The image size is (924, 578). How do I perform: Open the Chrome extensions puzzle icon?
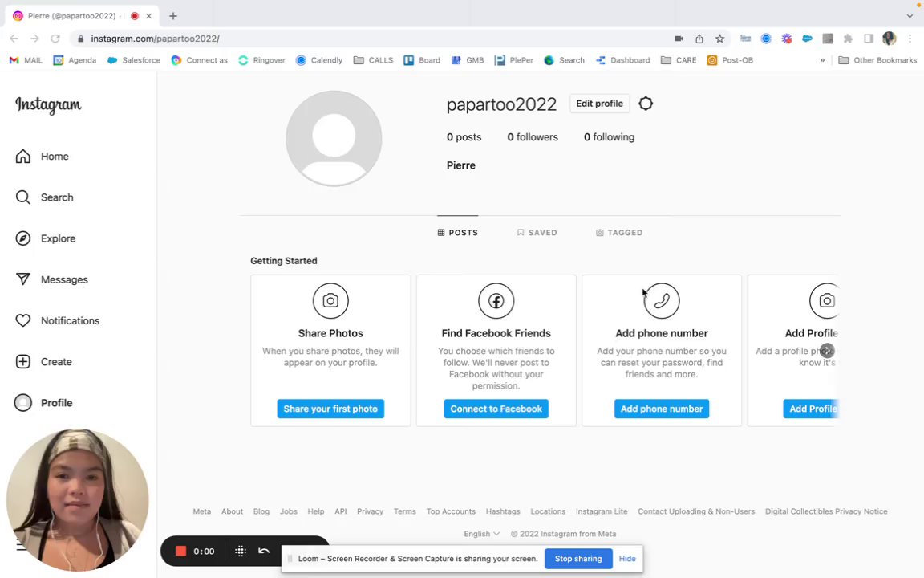point(848,39)
